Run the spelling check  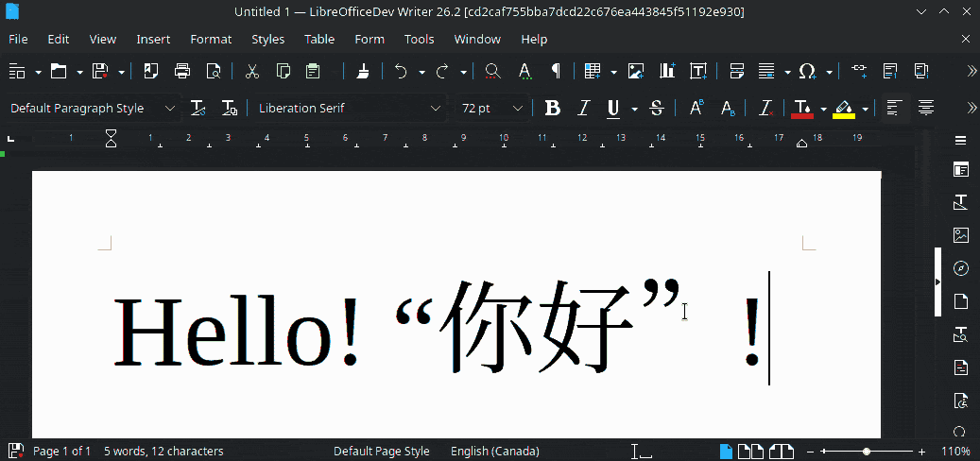[x=525, y=71]
